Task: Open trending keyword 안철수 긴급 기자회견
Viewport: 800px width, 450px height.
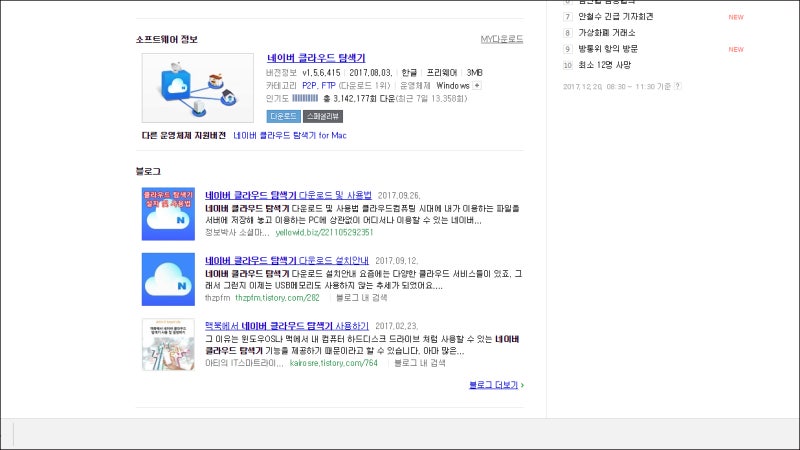Action: tap(615, 17)
